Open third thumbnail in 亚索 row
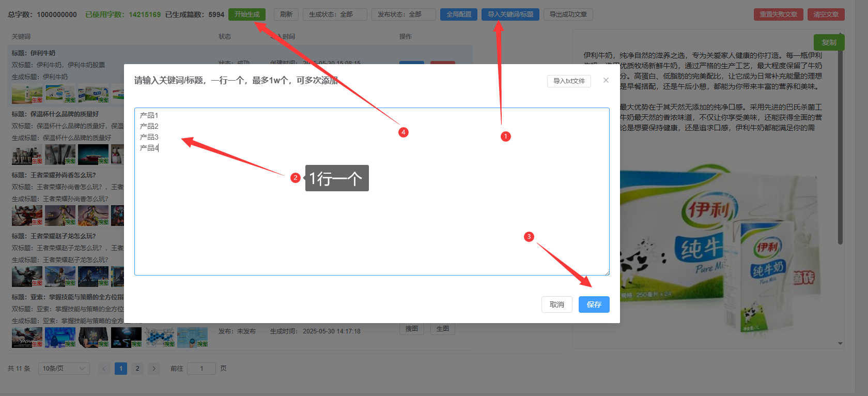This screenshot has height=396, width=868. pyautogui.click(x=94, y=338)
